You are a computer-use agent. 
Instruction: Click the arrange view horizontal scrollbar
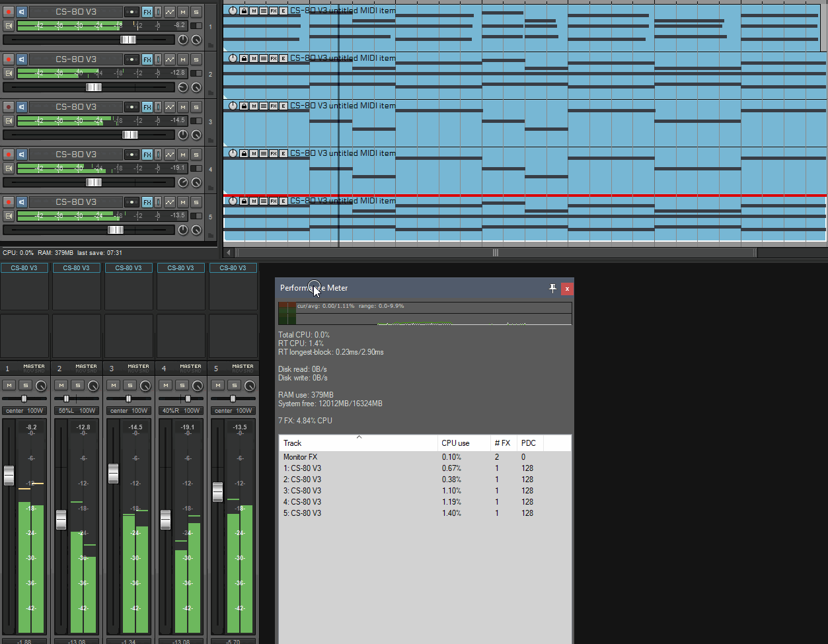click(495, 252)
